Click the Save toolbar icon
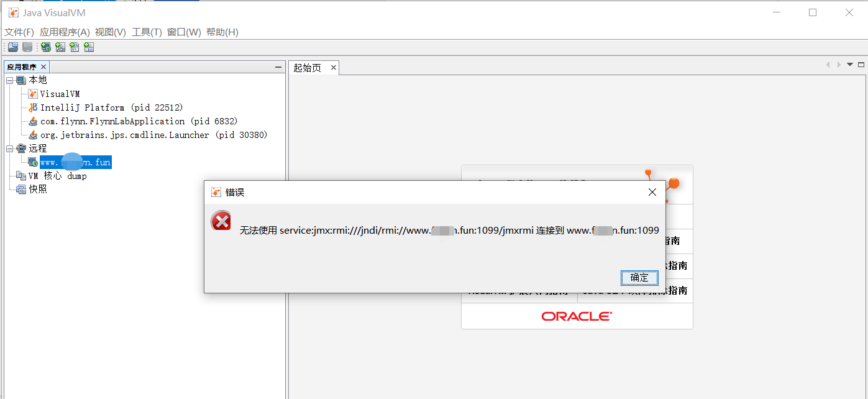 (27, 47)
